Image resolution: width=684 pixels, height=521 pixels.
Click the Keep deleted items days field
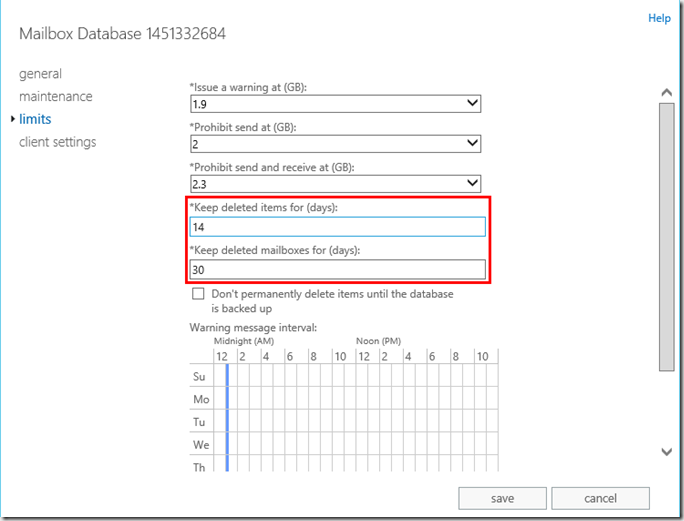click(337, 228)
